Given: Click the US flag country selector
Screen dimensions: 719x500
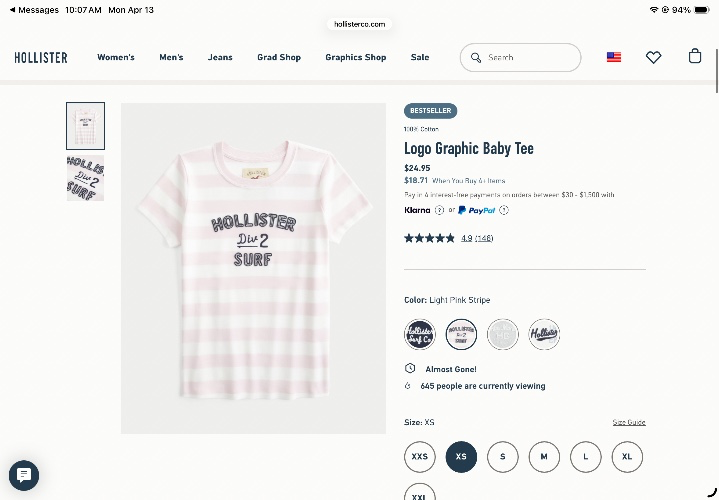Looking at the screenshot, I should point(614,57).
